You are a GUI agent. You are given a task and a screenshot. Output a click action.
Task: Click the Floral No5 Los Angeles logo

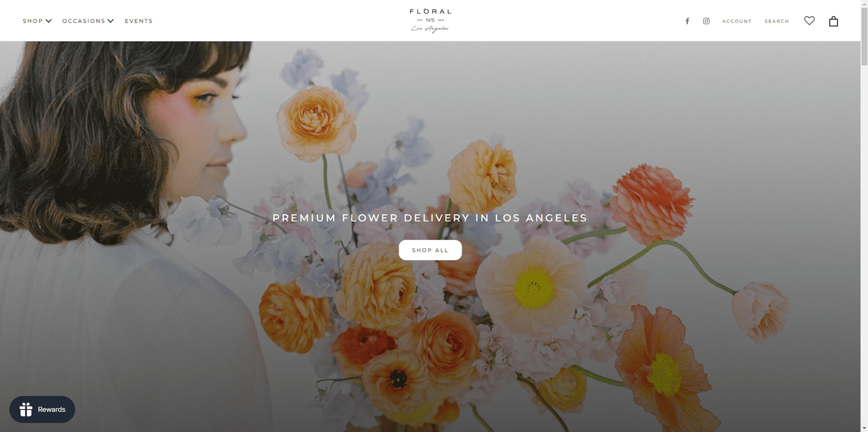(x=430, y=20)
